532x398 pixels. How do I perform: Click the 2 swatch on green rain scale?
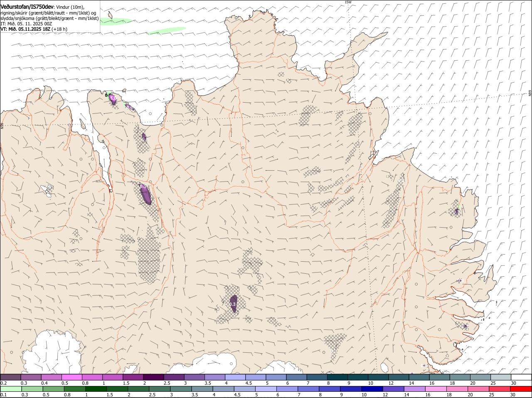pos(138,389)
